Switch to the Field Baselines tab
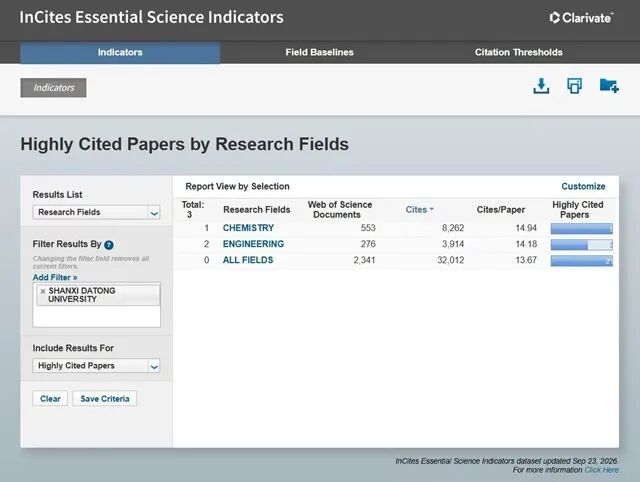Screen dimensions: 640x482 pyautogui.click(x=320, y=52)
